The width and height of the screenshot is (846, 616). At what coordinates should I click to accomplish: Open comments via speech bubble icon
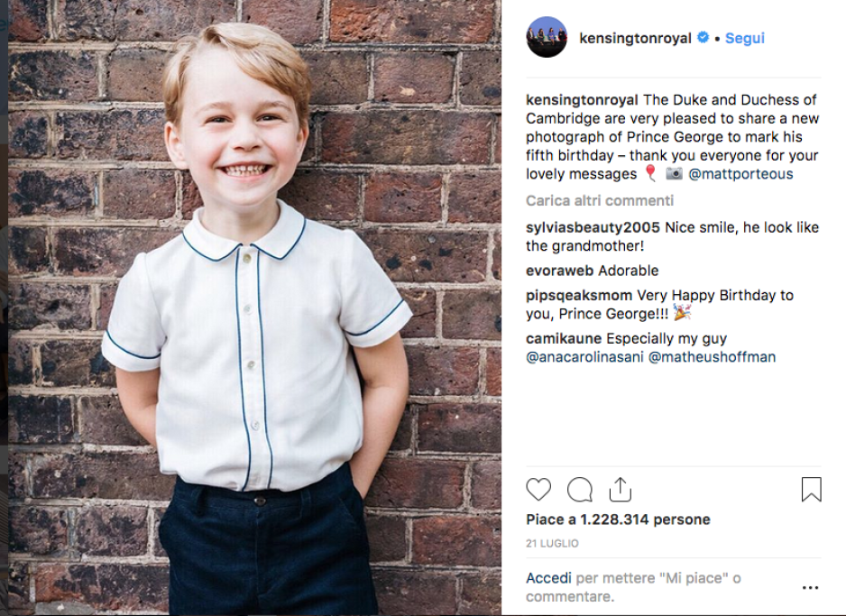point(579,490)
